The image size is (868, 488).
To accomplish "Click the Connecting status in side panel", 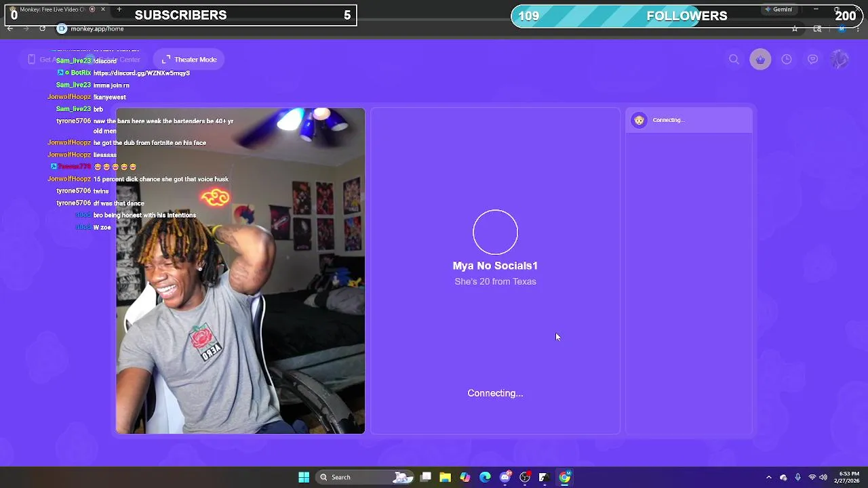I will coord(669,120).
